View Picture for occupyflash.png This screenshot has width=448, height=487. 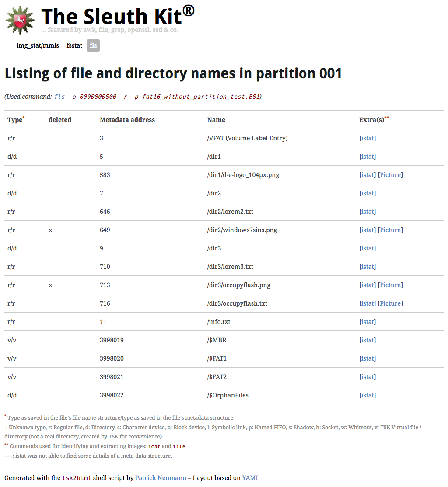tap(390, 285)
